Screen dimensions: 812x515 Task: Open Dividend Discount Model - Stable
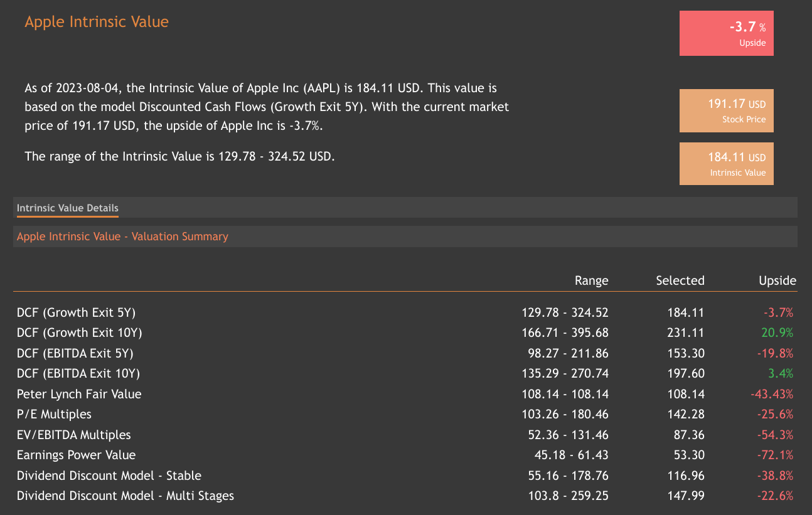(109, 475)
